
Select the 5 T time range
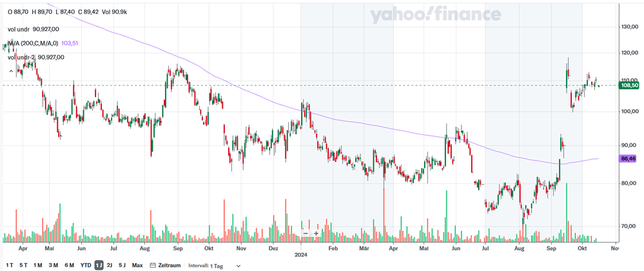tap(23, 265)
